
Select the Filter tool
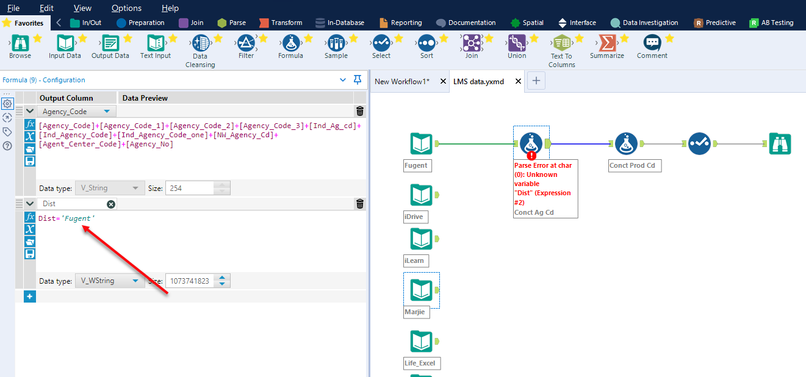pyautogui.click(x=246, y=43)
